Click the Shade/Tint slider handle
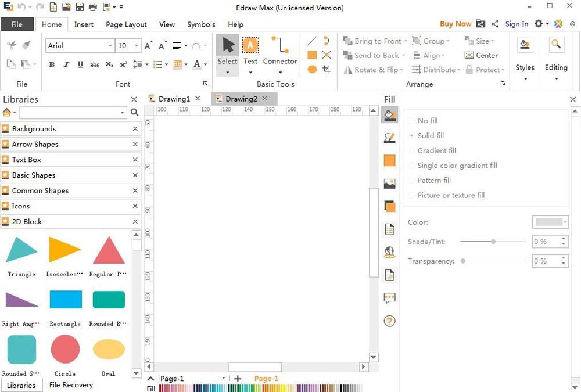This screenshot has height=392, width=581. pyautogui.click(x=493, y=242)
